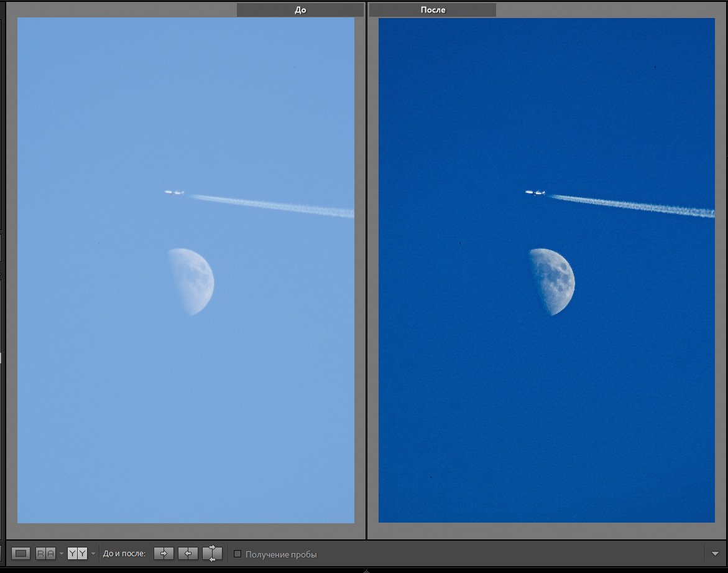Open dropdown arrow next to R|A button
This screenshot has width=728, height=573.
pos(62,553)
